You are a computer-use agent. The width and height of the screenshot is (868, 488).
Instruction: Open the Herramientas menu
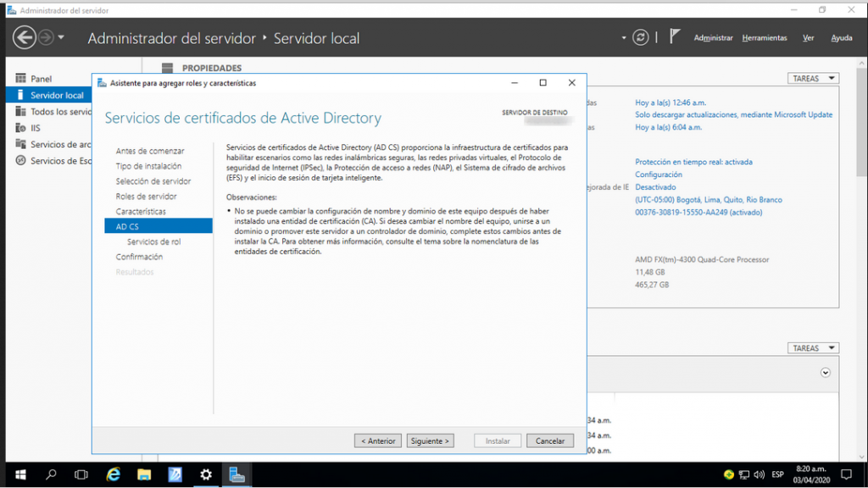765,37
